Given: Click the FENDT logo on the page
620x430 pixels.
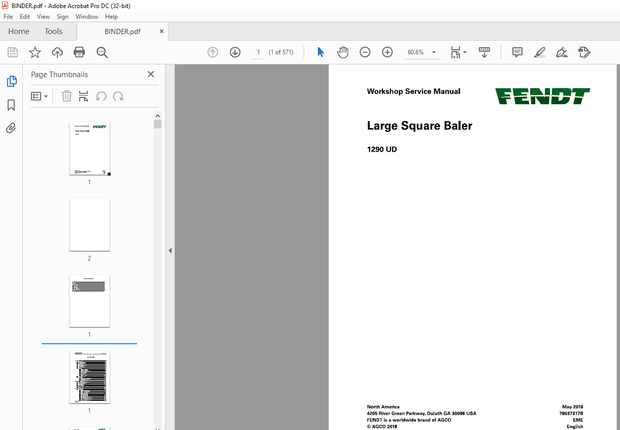Looking at the screenshot, I should click(x=542, y=96).
